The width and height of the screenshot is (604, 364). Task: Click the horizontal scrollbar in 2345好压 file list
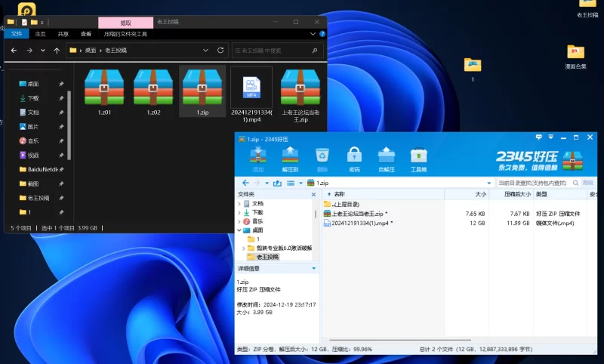pyautogui.click(x=400, y=340)
